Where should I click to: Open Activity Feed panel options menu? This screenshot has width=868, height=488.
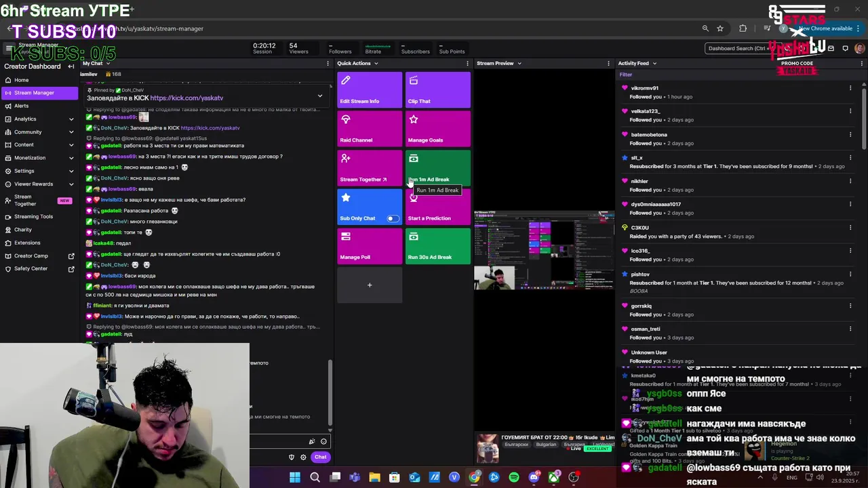863,63
